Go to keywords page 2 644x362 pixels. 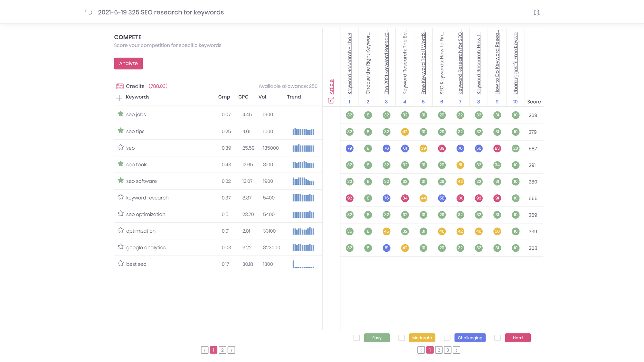223,350
